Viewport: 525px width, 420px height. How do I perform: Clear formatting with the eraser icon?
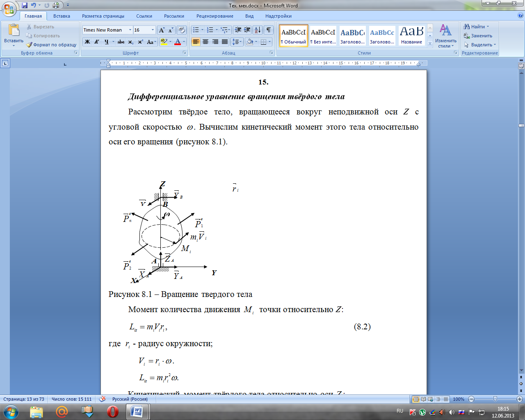pyautogui.click(x=182, y=30)
